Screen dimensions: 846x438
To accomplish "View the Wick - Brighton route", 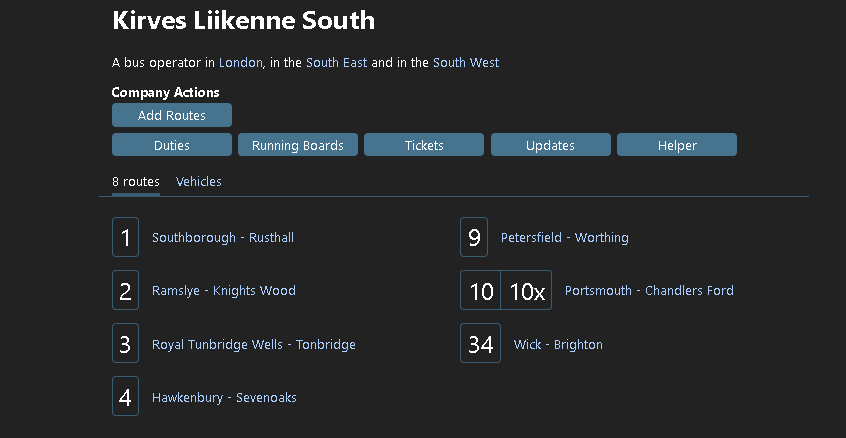I will click(x=558, y=344).
